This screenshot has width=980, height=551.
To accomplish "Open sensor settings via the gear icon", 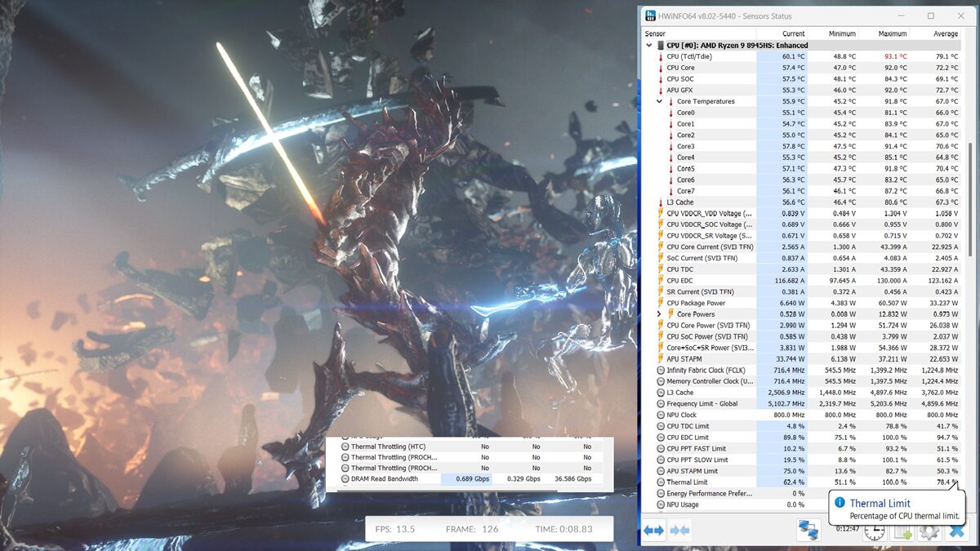I will tap(929, 531).
